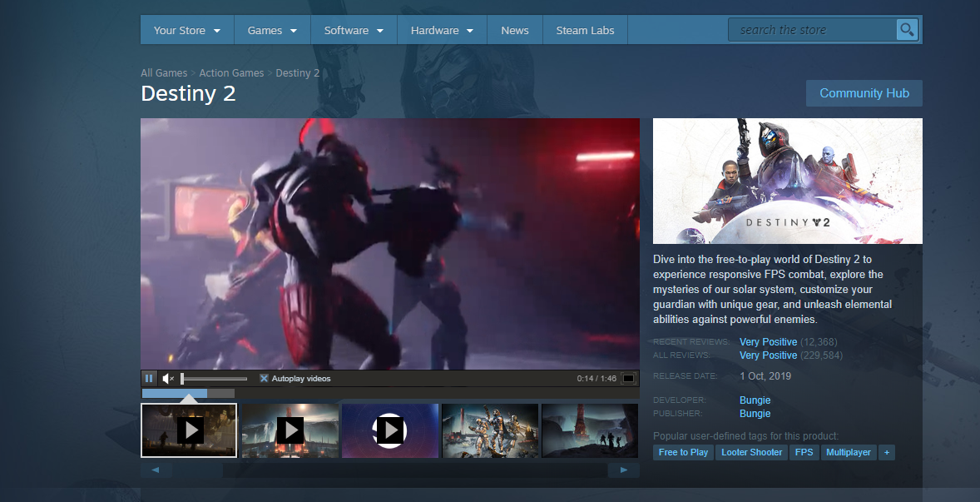The height and width of the screenshot is (502, 980).
Task: View the fifth screenshot thumbnail
Action: 590,430
